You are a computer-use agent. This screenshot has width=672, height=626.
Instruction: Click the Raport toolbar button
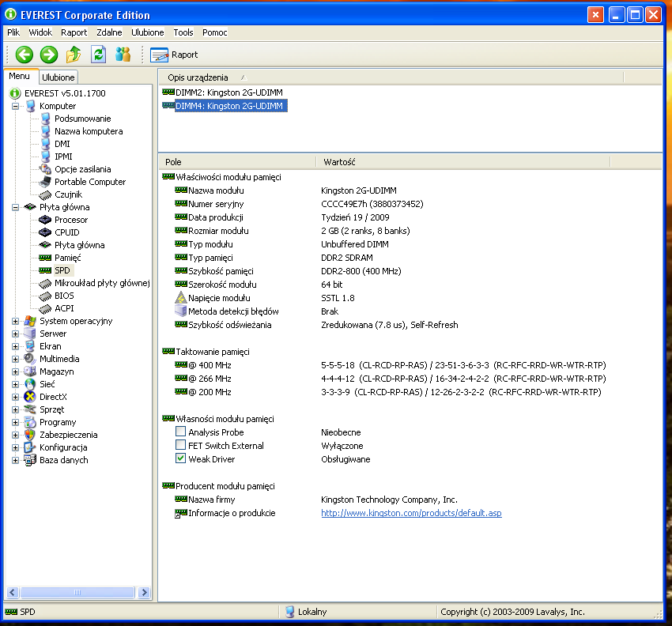coord(174,55)
